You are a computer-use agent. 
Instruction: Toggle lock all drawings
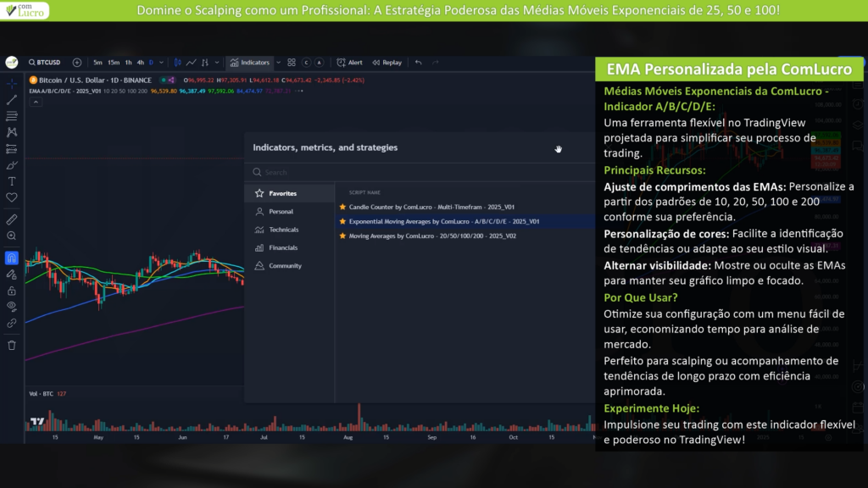[x=12, y=291]
